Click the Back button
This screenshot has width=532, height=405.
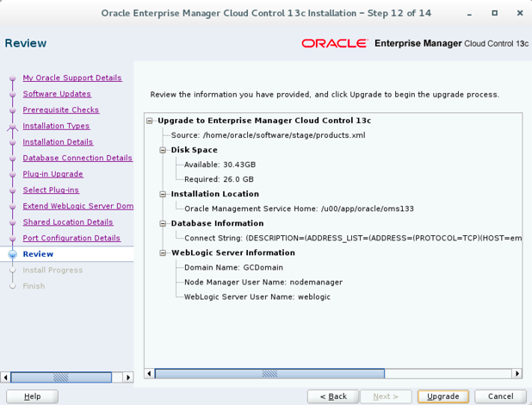(333, 396)
